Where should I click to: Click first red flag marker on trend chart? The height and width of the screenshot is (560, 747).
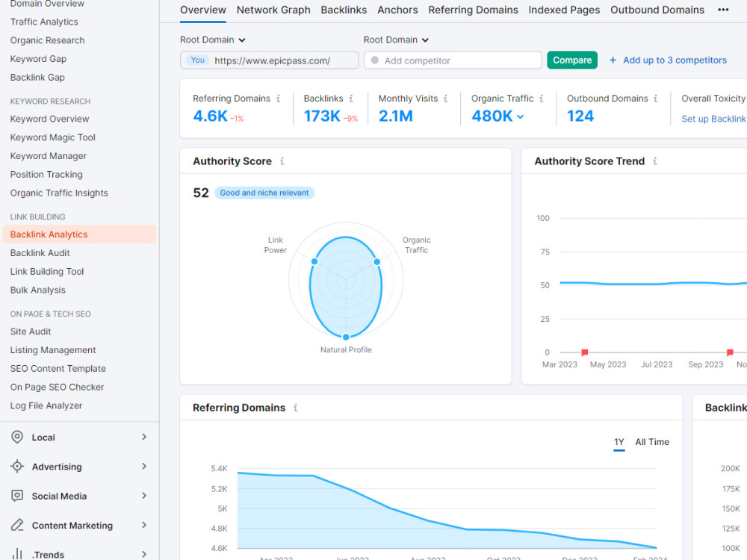tap(585, 352)
